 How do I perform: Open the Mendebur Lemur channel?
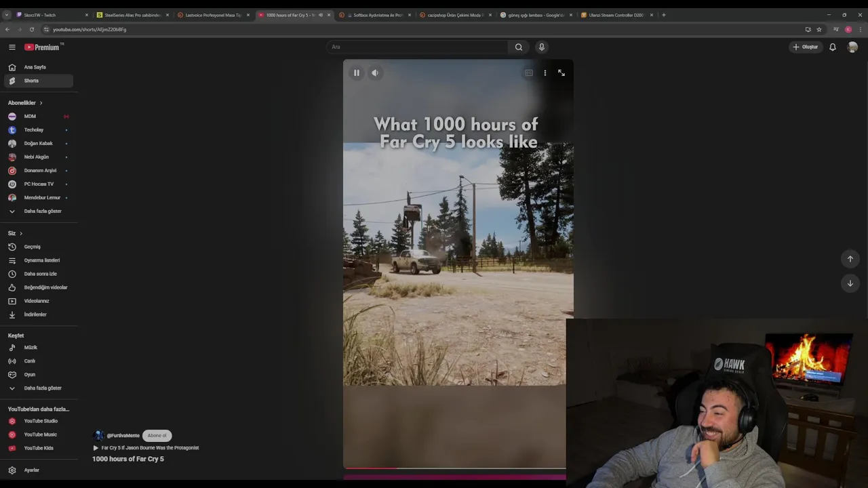(x=39, y=197)
